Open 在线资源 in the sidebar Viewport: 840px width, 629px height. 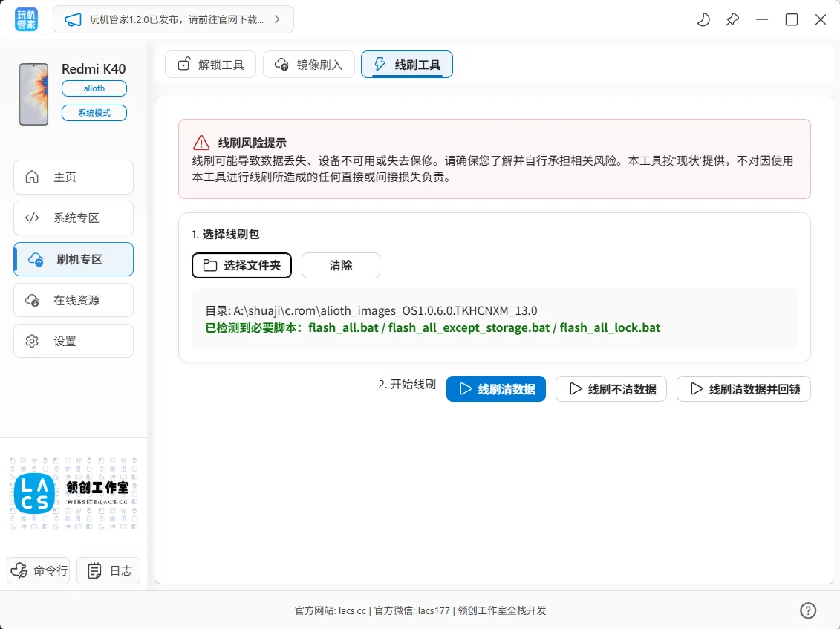74,300
